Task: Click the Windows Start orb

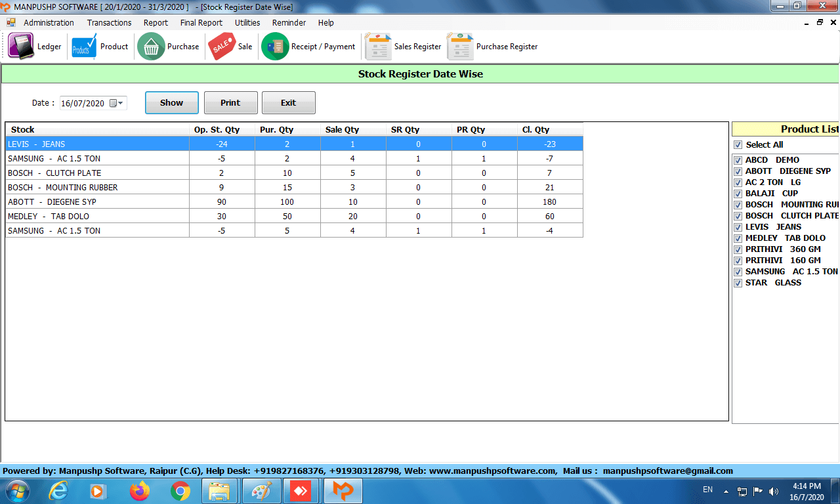Action: (x=16, y=491)
